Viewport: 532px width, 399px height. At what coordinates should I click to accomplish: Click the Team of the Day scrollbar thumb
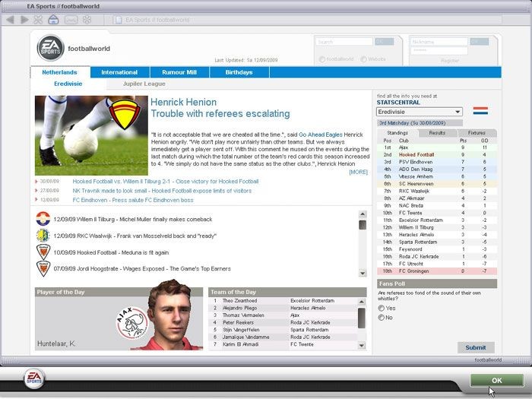click(x=362, y=318)
